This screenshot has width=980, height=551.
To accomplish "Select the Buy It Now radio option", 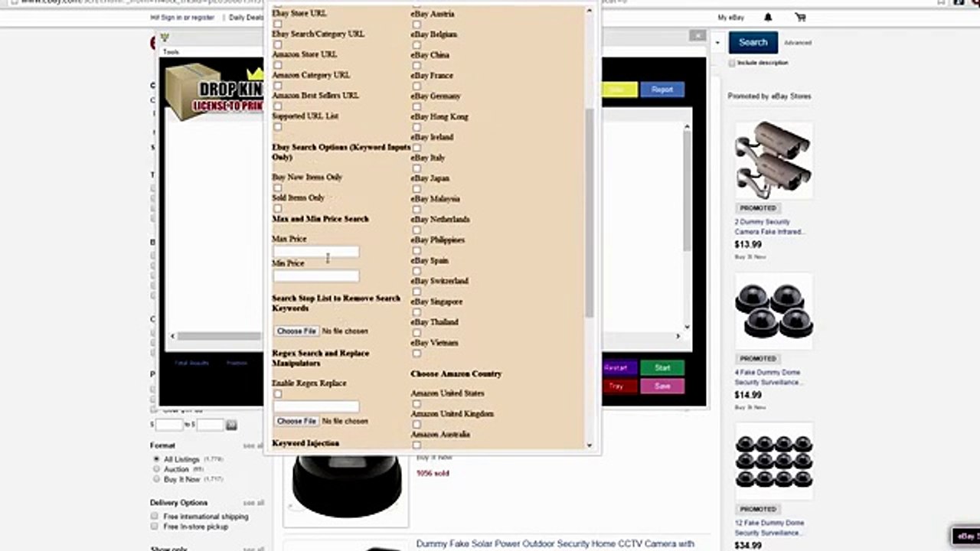I will (156, 479).
